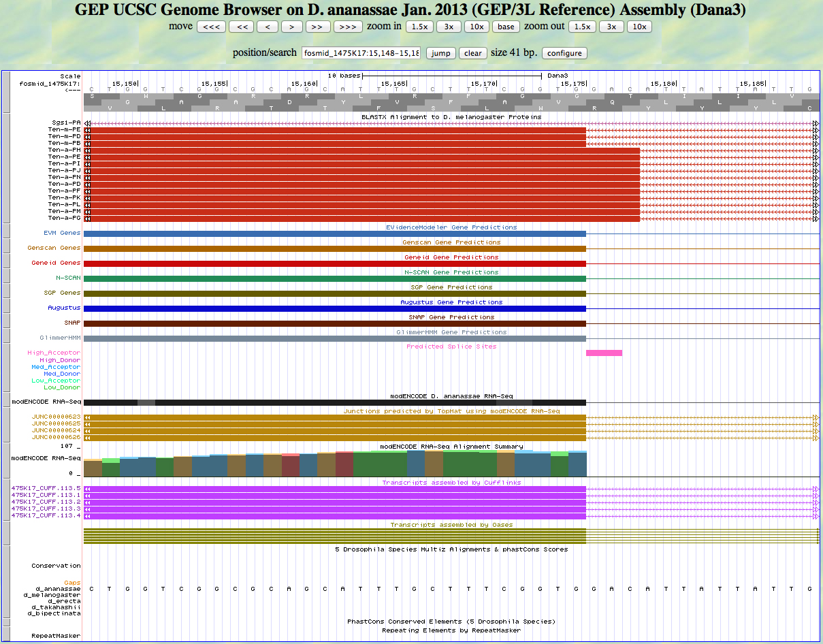Click the GlimmerHMM track label
The height and width of the screenshot is (644, 823).
coord(60,338)
